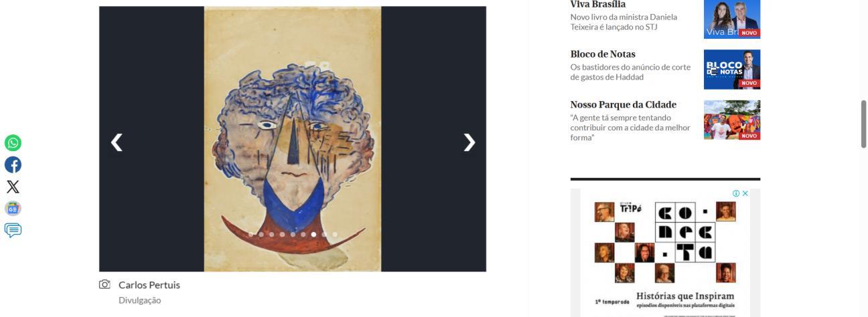Select the first carousel dot

coord(251,235)
